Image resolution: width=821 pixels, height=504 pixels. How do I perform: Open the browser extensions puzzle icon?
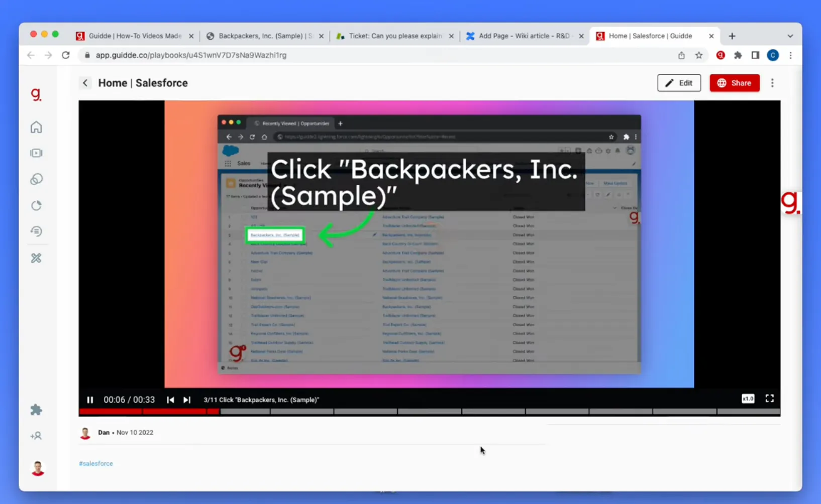click(x=738, y=55)
